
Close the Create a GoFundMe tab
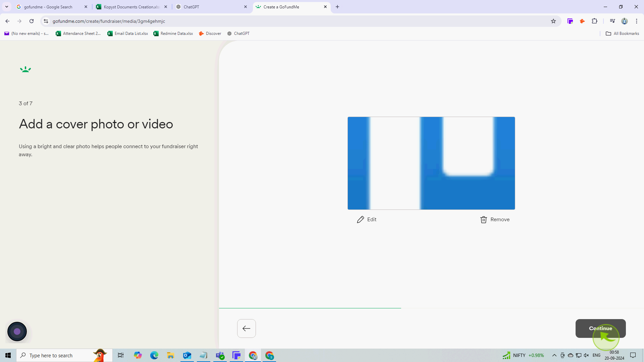click(x=325, y=7)
